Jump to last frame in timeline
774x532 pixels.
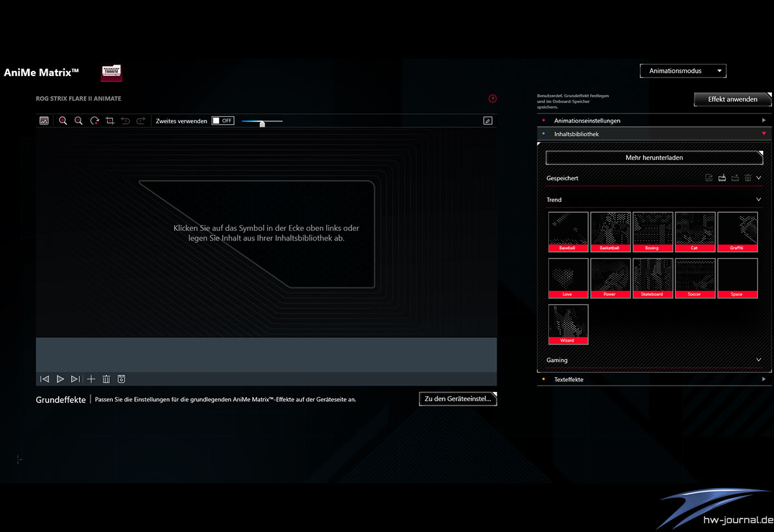point(75,379)
